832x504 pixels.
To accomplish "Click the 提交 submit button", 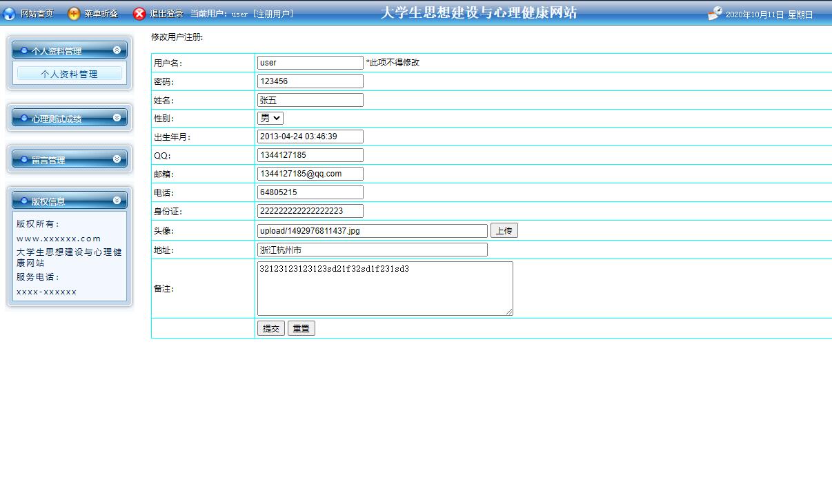I will tap(271, 329).
